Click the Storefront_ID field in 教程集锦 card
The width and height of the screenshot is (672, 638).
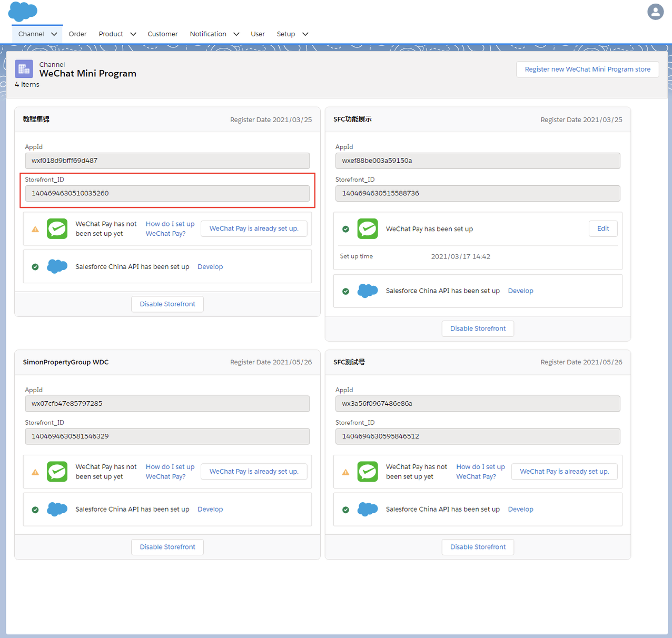tap(167, 193)
